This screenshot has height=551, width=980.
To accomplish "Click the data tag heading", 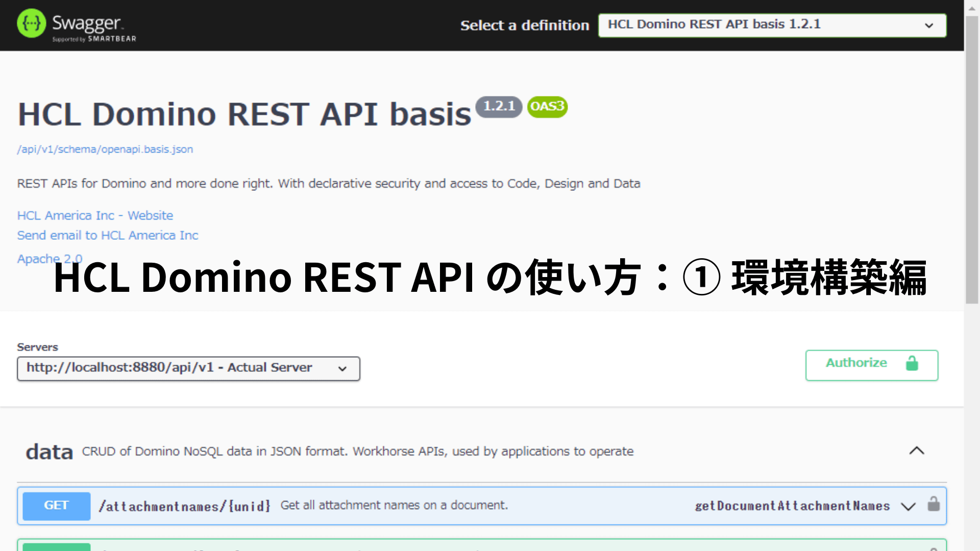I will [50, 452].
